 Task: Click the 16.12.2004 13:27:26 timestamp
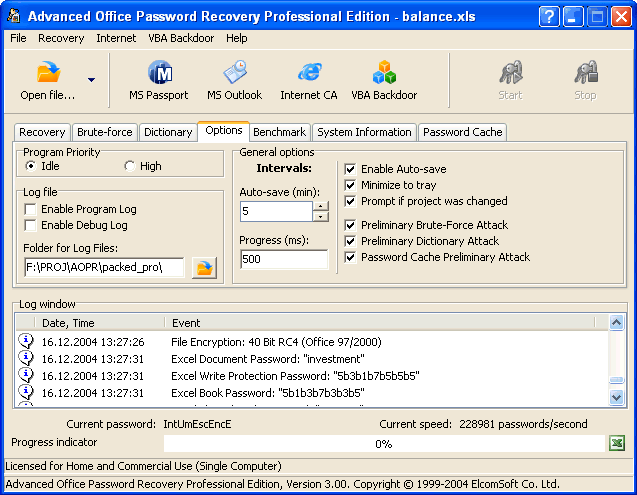[93, 342]
